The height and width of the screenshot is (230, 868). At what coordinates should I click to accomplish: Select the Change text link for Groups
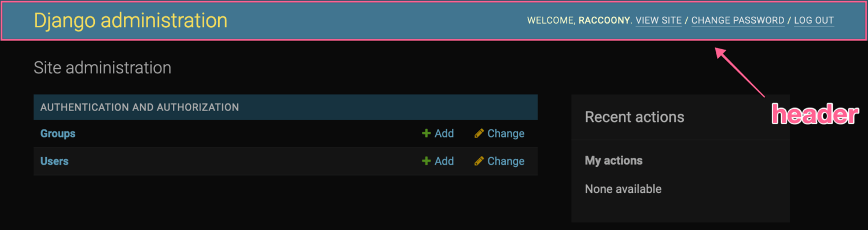click(506, 133)
